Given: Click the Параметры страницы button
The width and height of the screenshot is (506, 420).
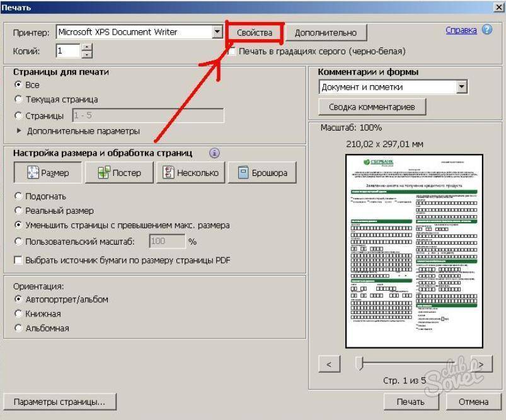Looking at the screenshot, I should 60,402.
